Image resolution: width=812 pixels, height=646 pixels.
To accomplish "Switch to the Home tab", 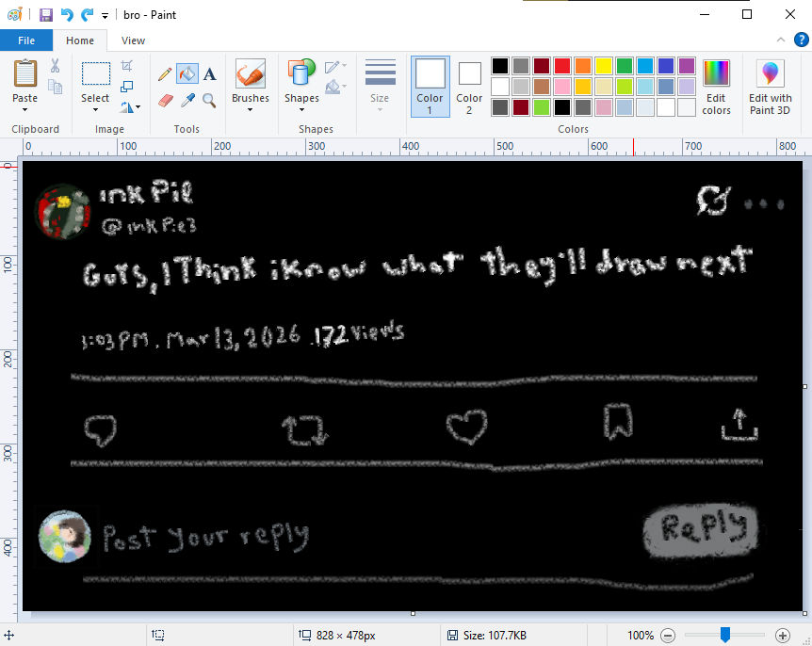I will [x=80, y=40].
